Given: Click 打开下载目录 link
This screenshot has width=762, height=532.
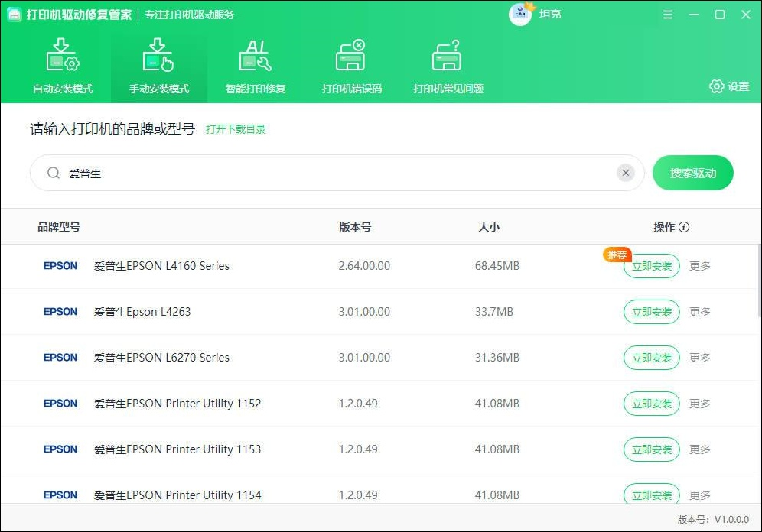Looking at the screenshot, I should point(236,129).
